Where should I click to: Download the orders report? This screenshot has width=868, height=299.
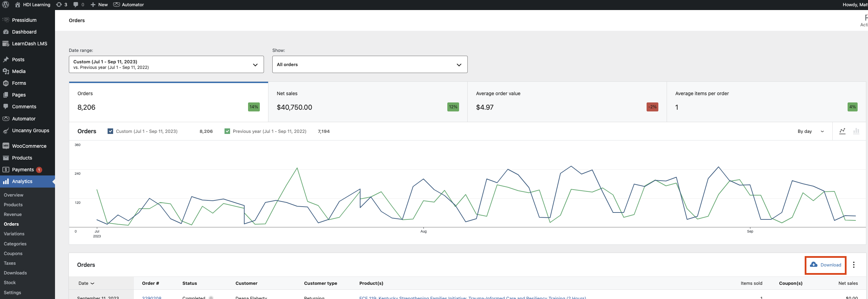tap(825, 265)
